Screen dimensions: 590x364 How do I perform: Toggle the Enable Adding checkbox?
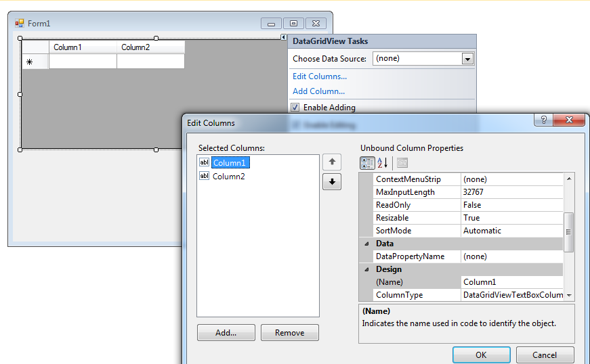coord(295,108)
